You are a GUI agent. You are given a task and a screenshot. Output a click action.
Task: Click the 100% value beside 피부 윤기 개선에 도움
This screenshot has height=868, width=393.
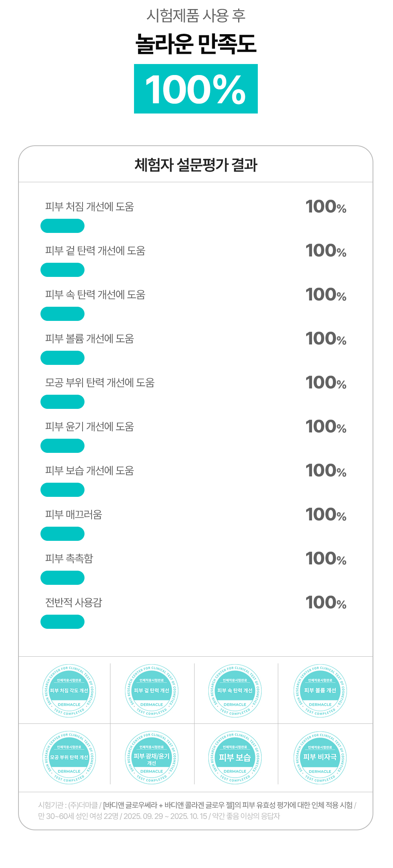(x=326, y=427)
